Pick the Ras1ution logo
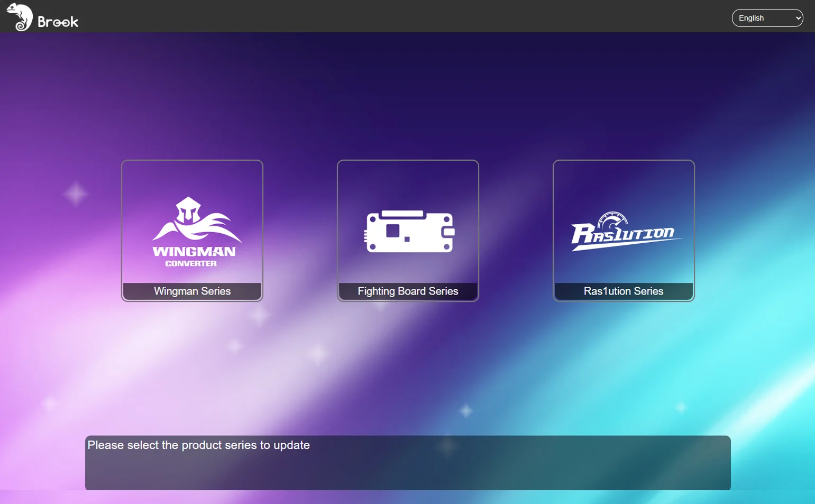The width and height of the screenshot is (815, 504). click(x=626, y=231)
